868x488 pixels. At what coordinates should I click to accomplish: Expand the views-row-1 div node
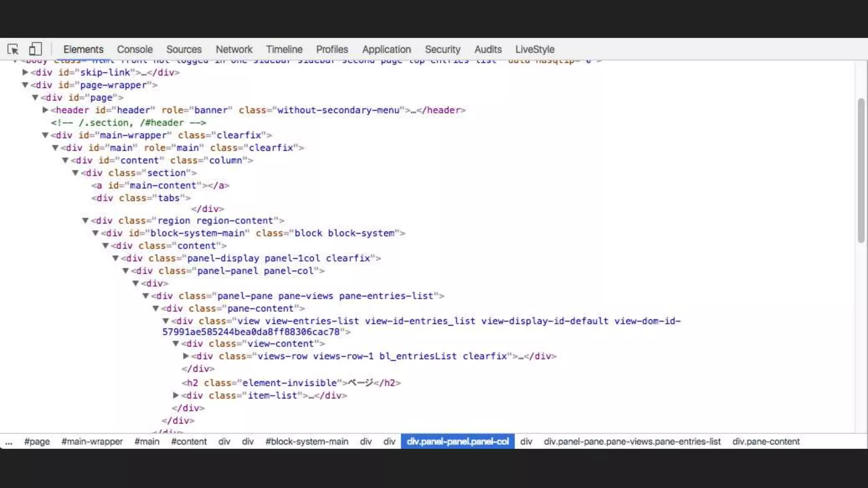pyautogui.click(x=186, y=356)
